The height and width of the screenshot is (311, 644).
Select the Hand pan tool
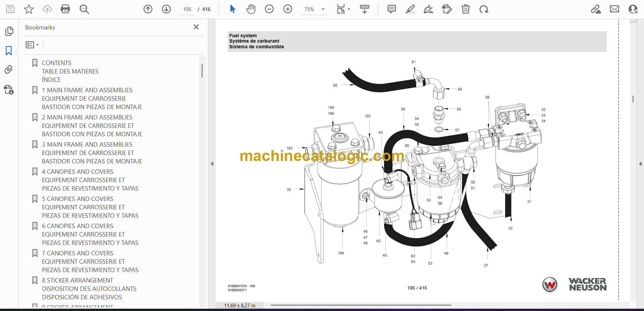[251, 9]
